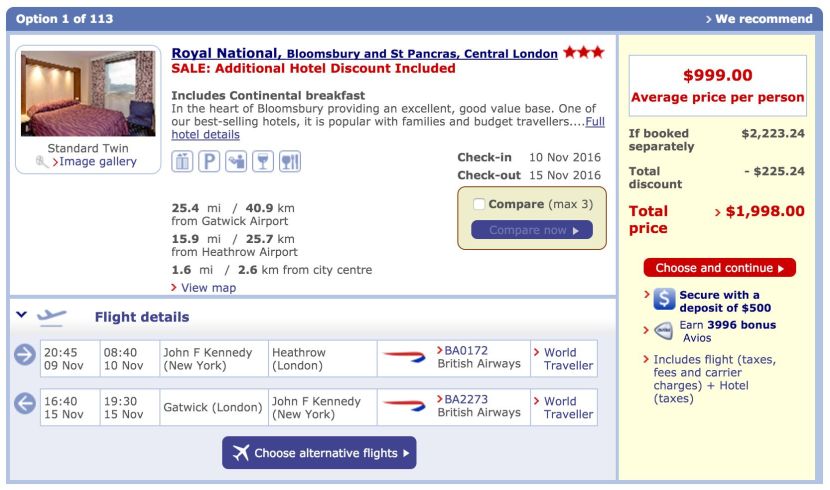Open the Royal National hotel title link
Image resolution: width=830 pixels, height=490 pixels.
click(365, 53)
